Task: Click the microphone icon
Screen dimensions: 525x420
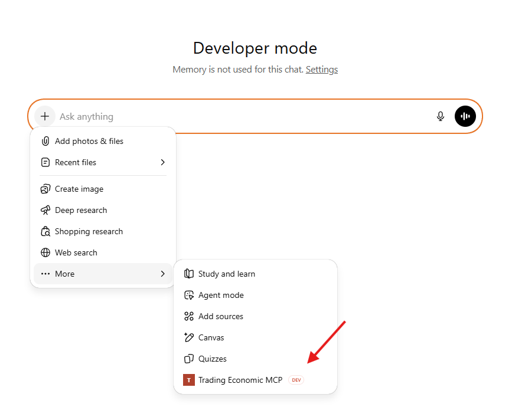Action: [440, 116]
